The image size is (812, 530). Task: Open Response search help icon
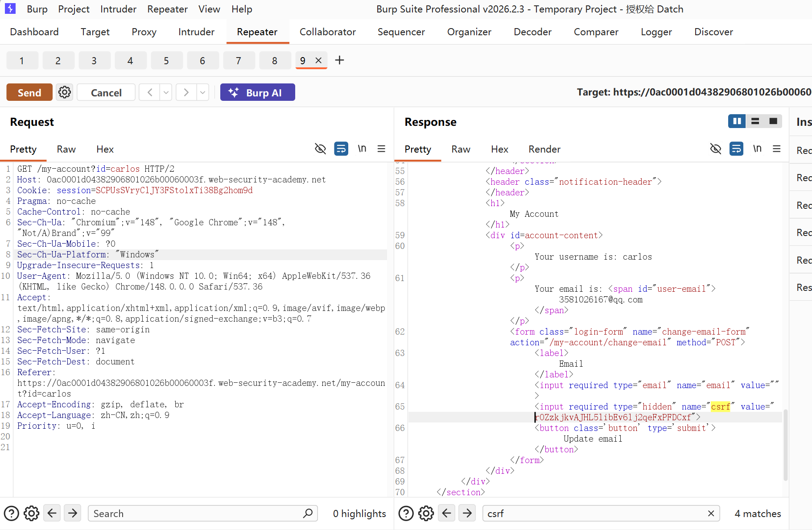[x=406, y=513]
